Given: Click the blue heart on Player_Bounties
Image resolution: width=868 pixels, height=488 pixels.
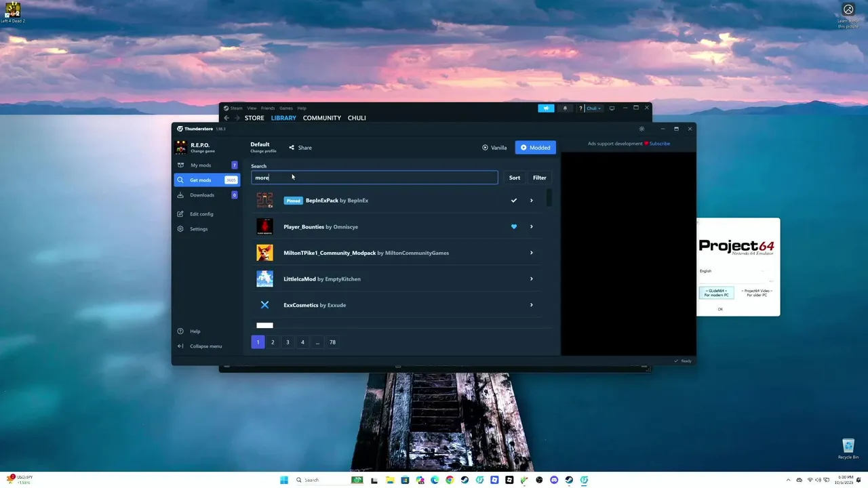Looking at the screenshot, I should (x=514, y=226).
